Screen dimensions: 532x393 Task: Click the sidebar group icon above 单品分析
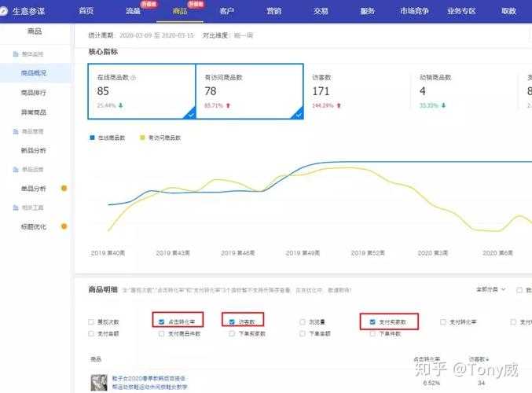pyautogui.click(x=16, y=169)
